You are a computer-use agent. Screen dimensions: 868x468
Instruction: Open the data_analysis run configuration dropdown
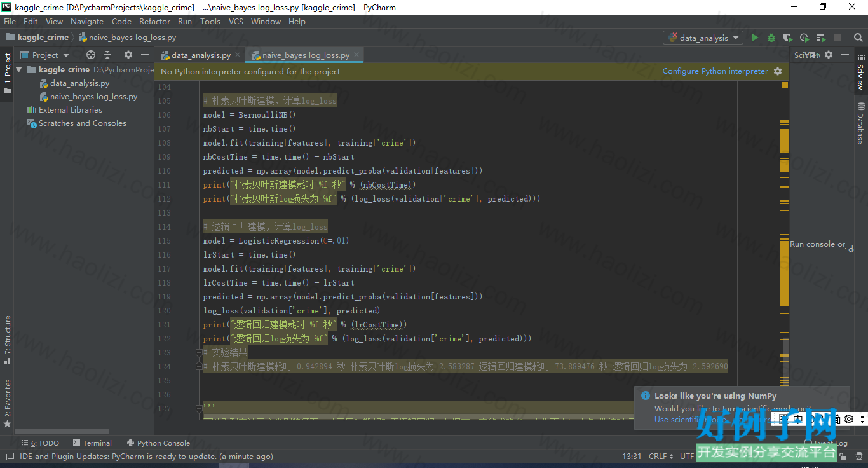coord(703,38)
